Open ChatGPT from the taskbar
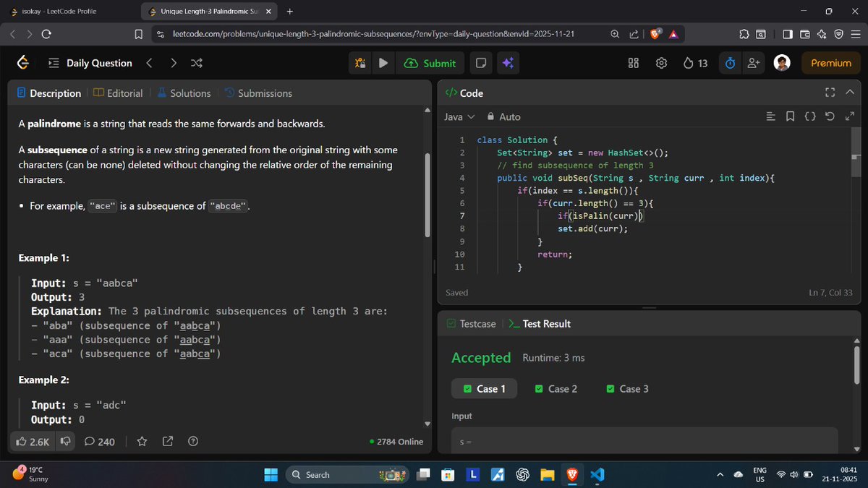The height and width of the screenshot is (488, 868). 522,475
